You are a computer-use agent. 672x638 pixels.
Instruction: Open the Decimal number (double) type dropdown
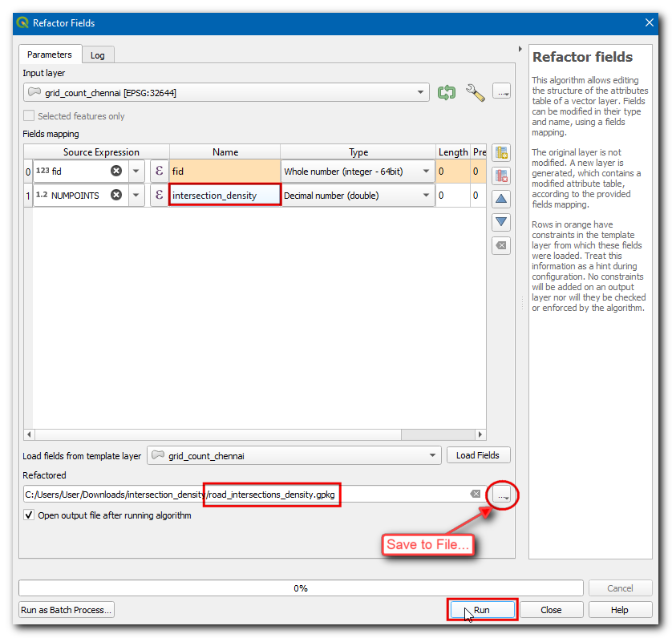[x=425, y=195]
